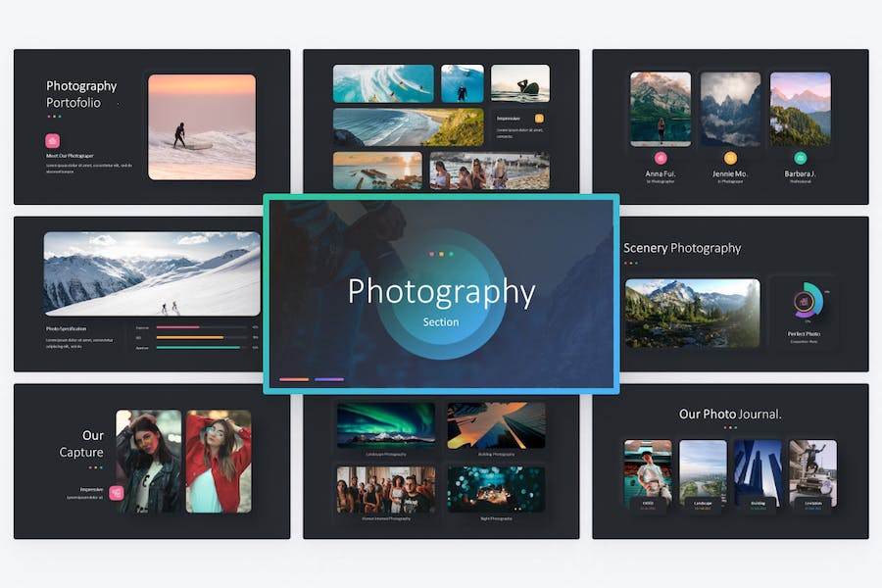Click the pink camera icon above Meet Our Photographer
The height and width of the screenshot is (588, 882).
click(52, 141)
